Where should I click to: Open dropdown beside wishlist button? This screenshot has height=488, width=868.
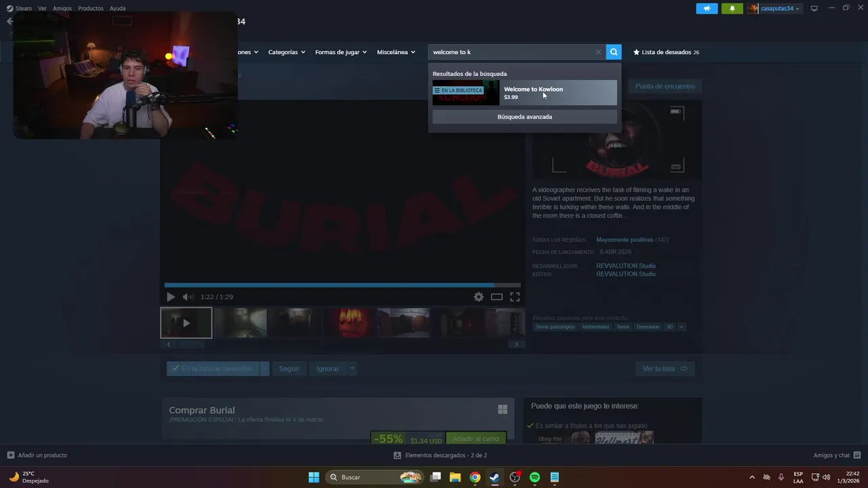(x=264, y=369)
